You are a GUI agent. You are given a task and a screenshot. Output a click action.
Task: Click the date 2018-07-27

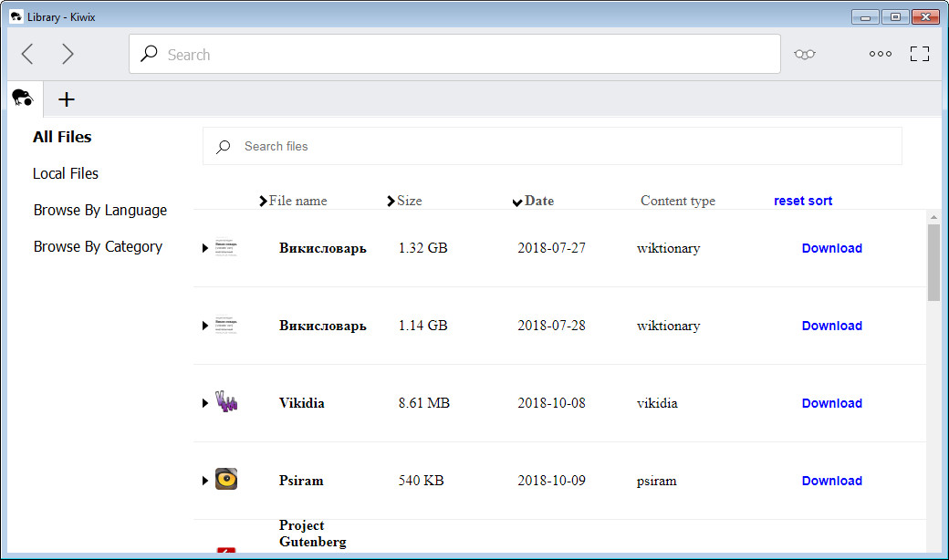pos(551,248)
